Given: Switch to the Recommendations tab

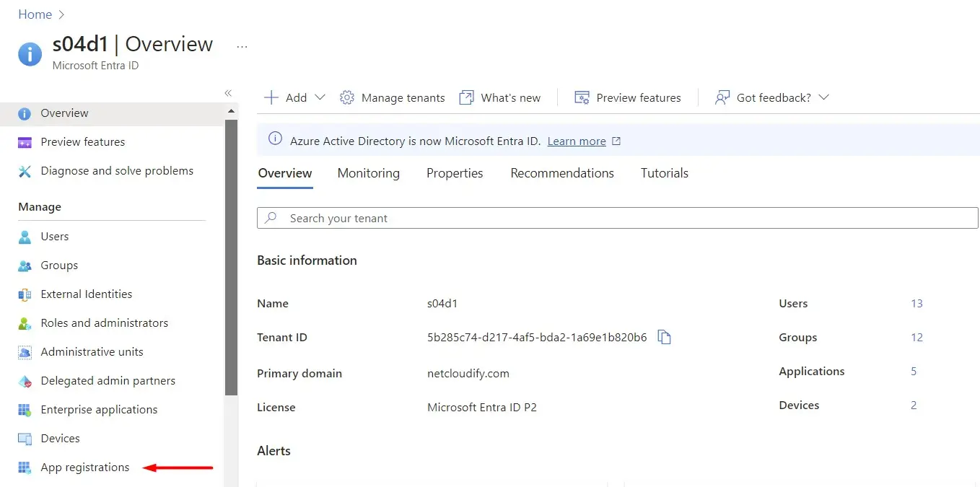Looking at the screenshot, I should pos(561,173).
